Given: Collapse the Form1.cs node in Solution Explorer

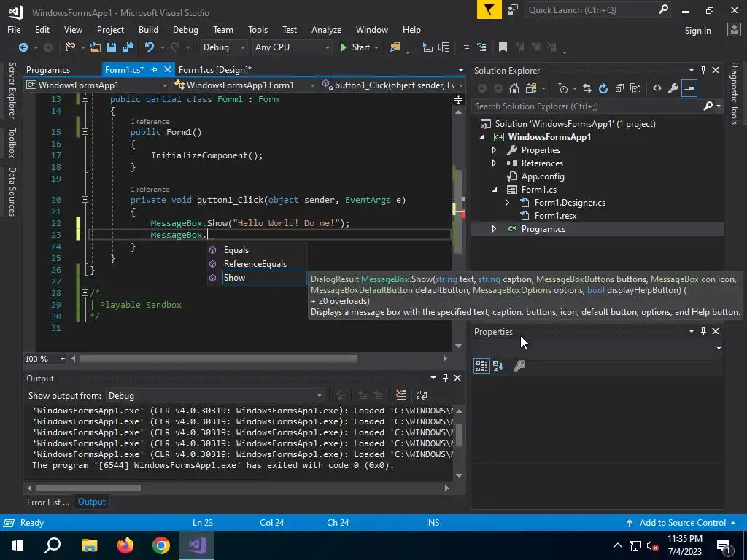Looking at the screenshot, I should click(494, 190).
